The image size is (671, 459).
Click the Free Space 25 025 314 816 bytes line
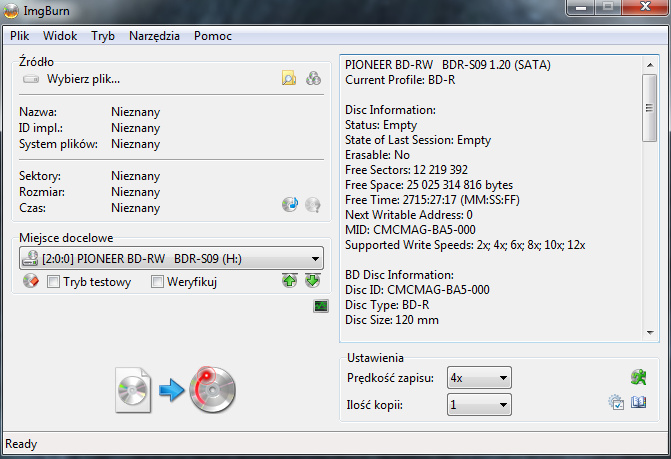(429, 185)
